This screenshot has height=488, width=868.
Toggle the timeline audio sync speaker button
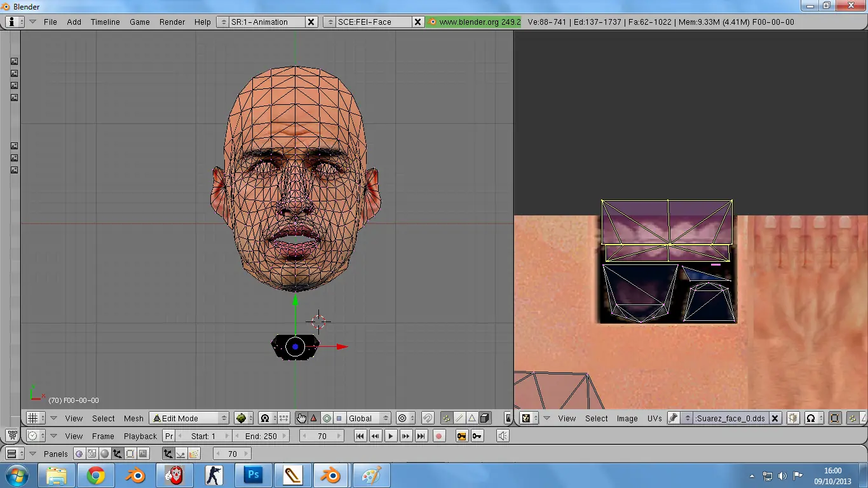[503, 436]
